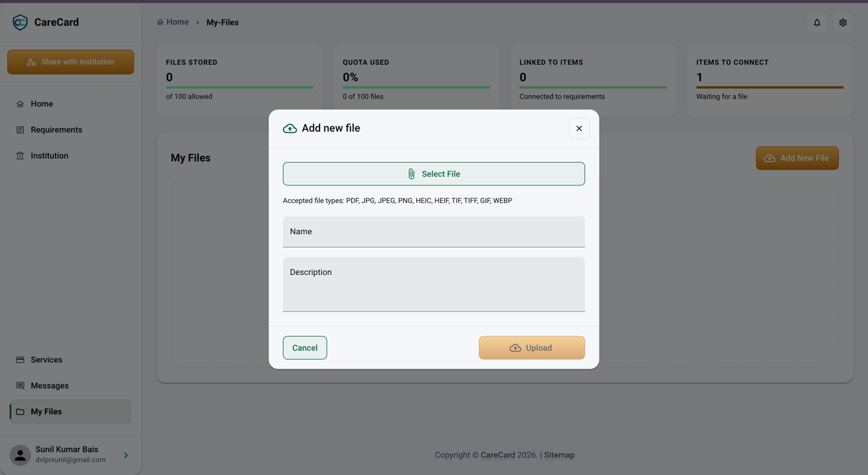The width and height of the screenshot is (868, 475).
Task: Click the Items to Connect progress bar
Action: [x=770, y=87]
